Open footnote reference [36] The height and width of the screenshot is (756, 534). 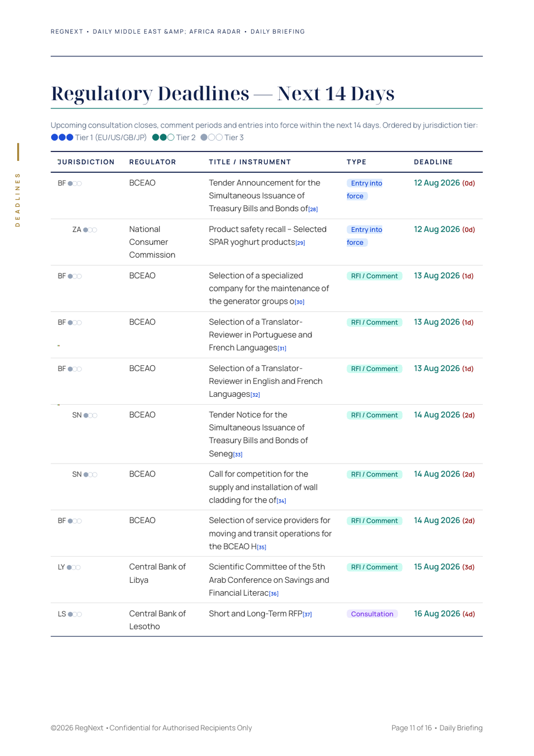(274, 594)
